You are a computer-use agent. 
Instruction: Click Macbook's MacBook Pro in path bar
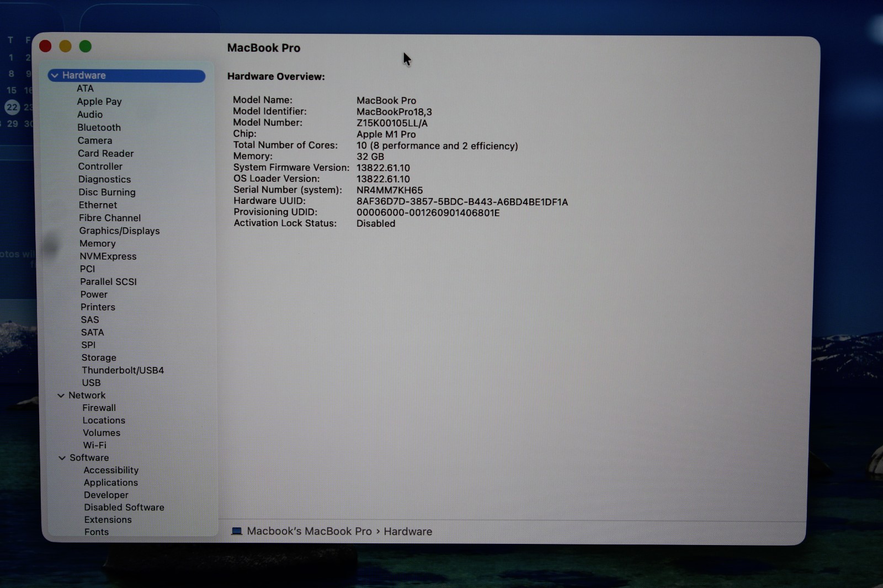[309, 531]
